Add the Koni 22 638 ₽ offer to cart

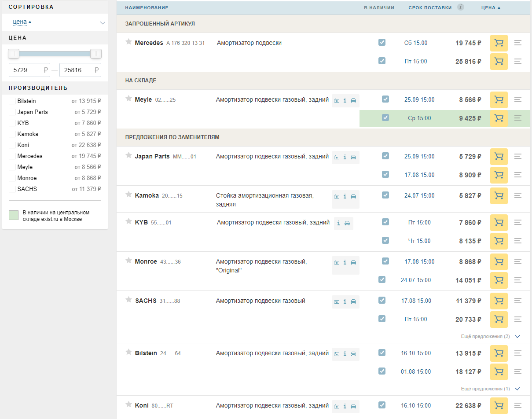[x=499, y=406]
